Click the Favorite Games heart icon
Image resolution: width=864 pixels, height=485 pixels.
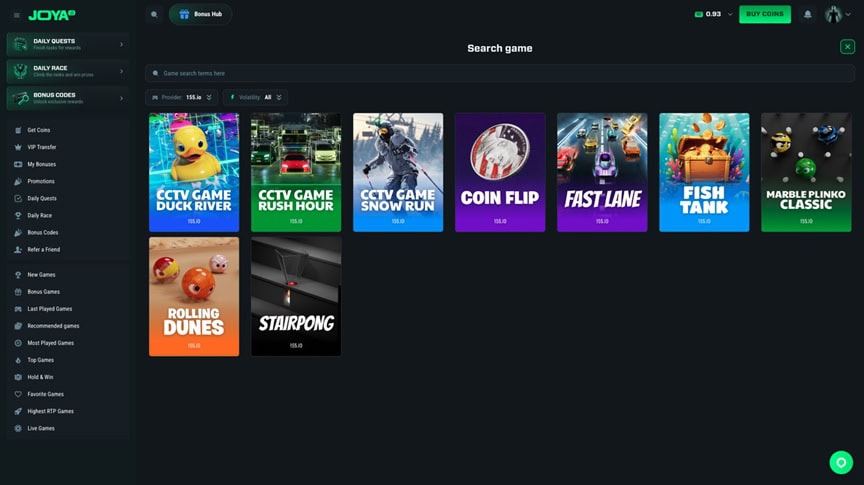click(x=18, y=394)
